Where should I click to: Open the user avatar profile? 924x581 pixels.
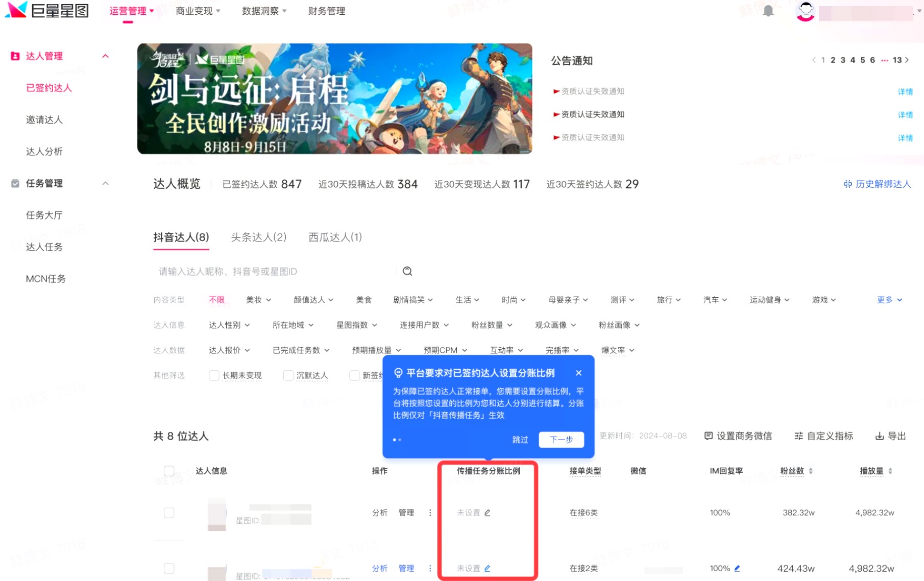coord(805,11)
